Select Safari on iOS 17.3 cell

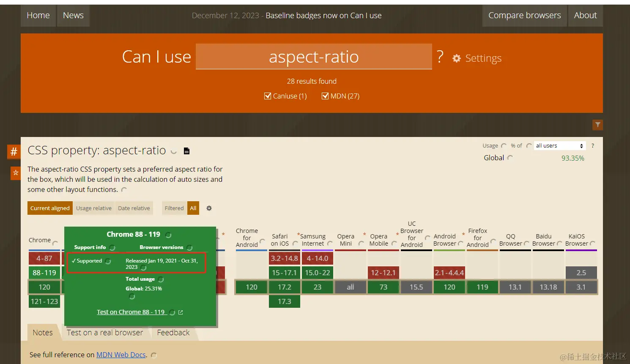[285, 301]
